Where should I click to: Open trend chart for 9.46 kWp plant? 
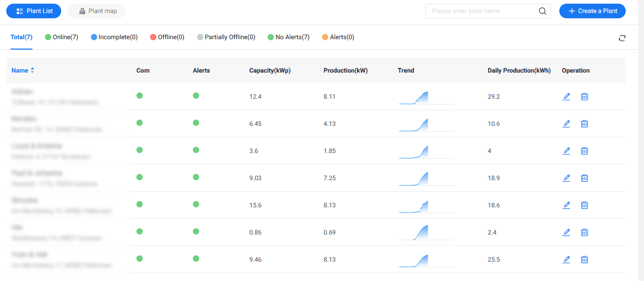point(426,261)
